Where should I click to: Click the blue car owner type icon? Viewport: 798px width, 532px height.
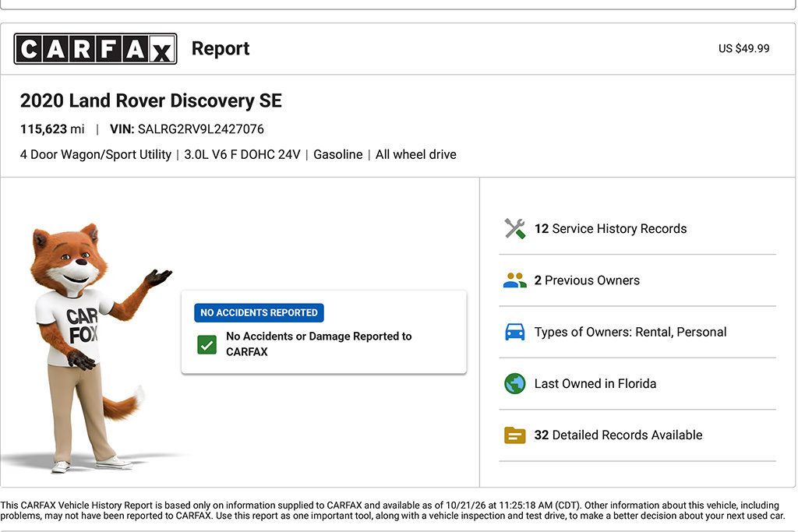point(514,332)
